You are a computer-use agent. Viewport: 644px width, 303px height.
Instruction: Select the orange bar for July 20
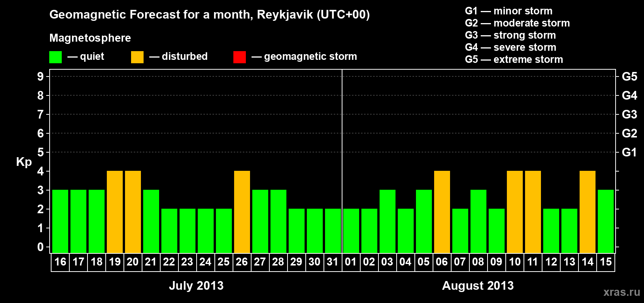click(133, 212)
